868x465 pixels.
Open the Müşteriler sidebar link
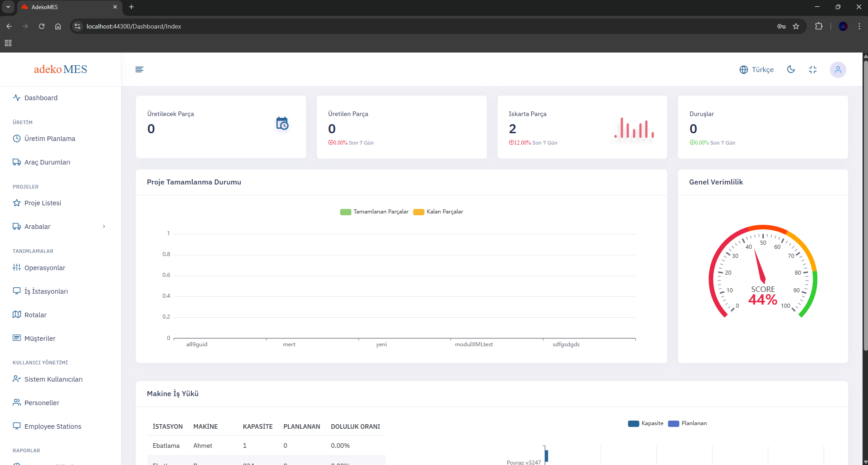coord(40,339)
